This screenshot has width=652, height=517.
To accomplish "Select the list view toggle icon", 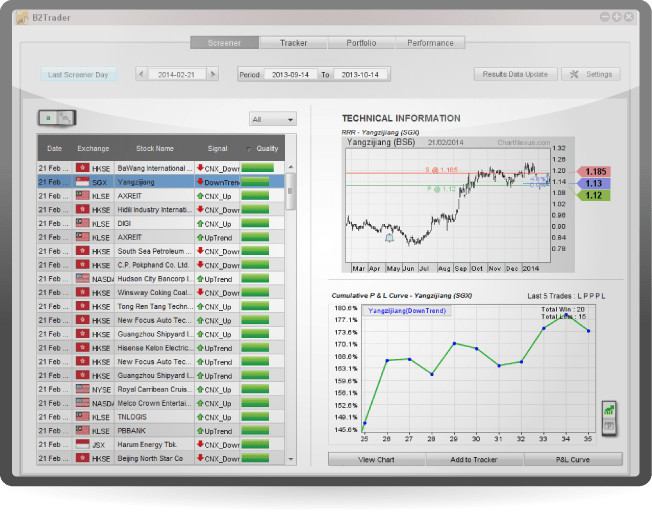I will click(47, 118).
